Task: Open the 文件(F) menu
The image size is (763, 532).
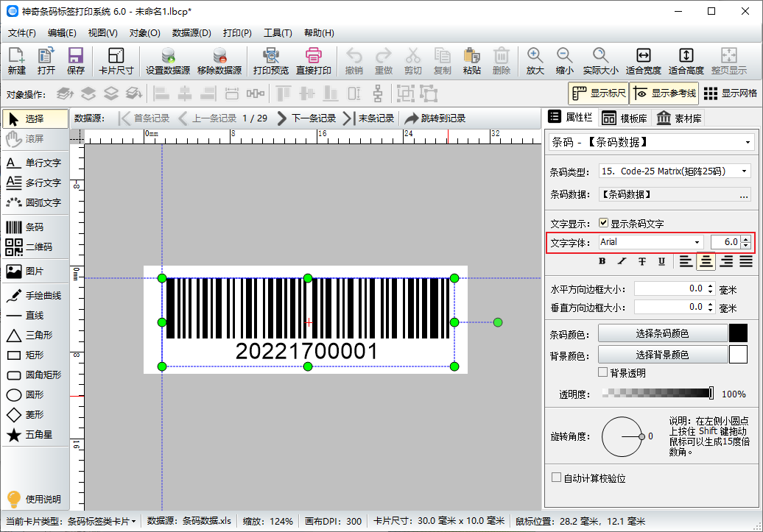Action: [22, 33]
